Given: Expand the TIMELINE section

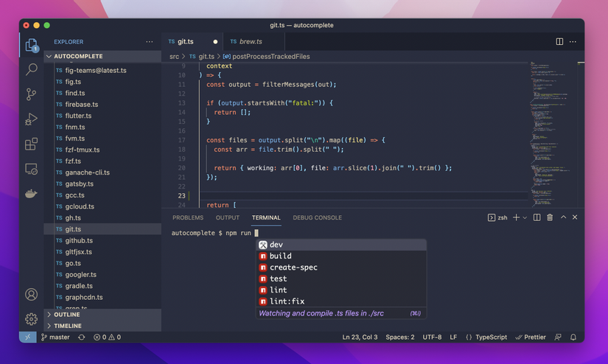Looking at the screenshot, I should pos(102,326).
